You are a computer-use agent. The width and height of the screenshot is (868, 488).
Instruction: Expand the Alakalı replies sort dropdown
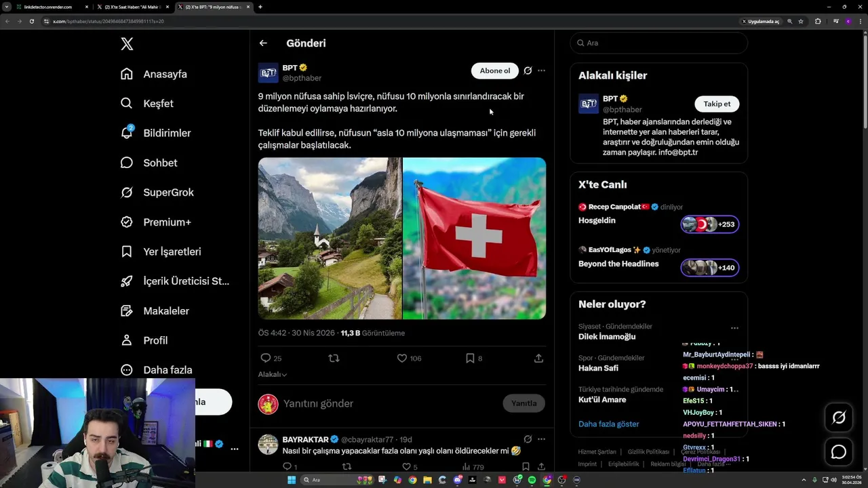pyautogui.click(x=272, y=374)
